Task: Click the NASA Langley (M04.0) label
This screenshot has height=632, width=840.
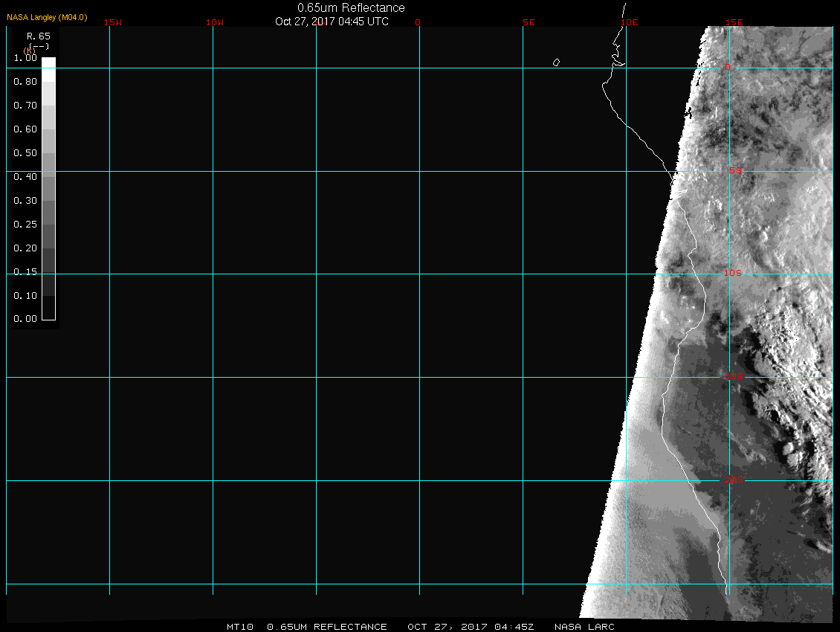Action: 47,16
